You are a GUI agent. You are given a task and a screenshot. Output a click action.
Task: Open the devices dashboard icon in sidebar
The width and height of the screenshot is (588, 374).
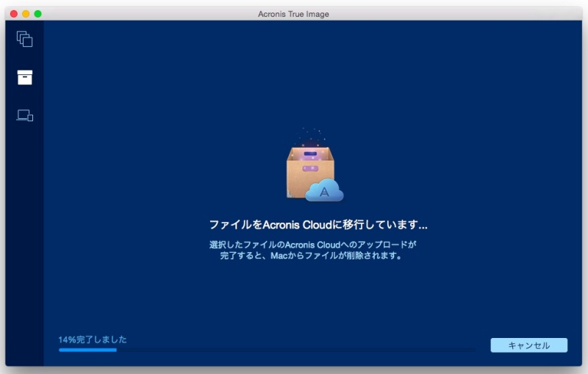[x=25, y=115]
